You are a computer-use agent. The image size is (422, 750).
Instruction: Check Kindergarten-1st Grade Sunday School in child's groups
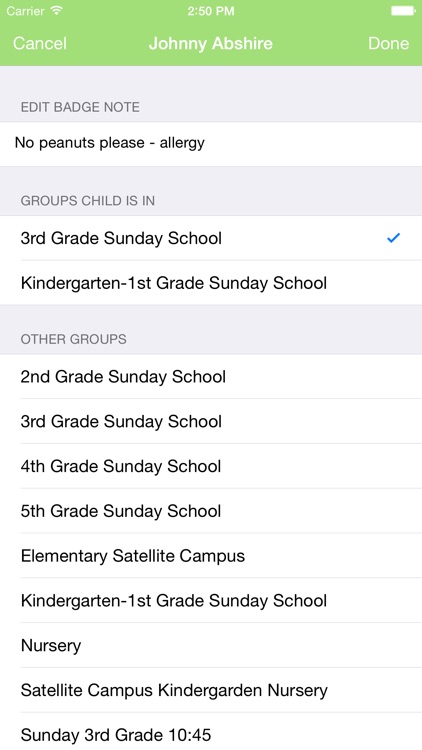pyautogui.click(x=211, y=283)
